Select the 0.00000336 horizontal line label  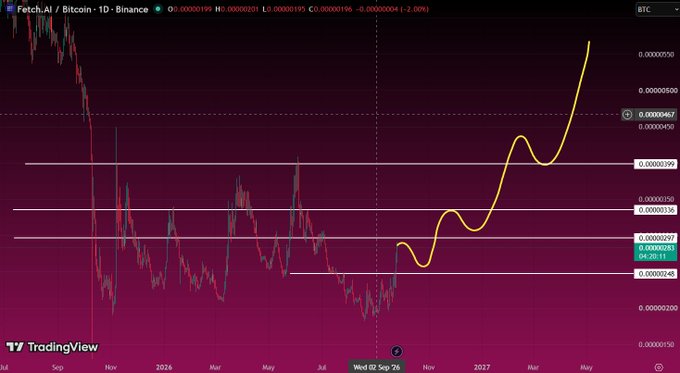coord(655,210)
